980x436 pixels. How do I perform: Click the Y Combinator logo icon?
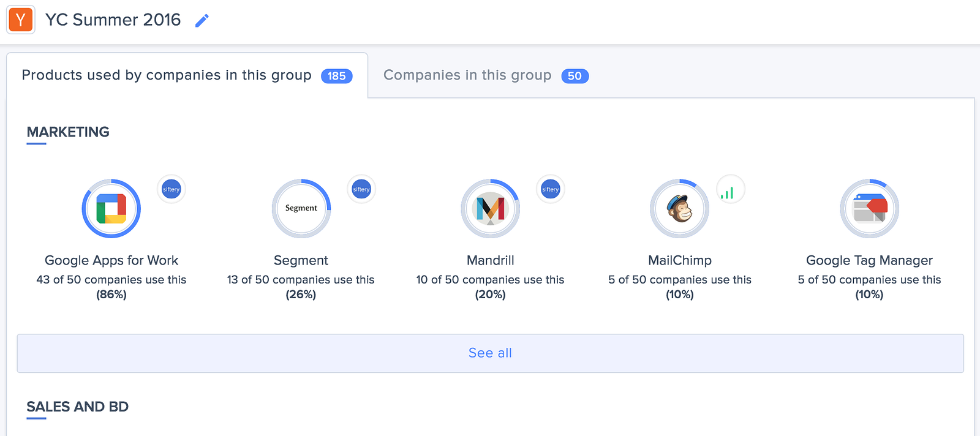pyautogui.click(x=21, y=20)
